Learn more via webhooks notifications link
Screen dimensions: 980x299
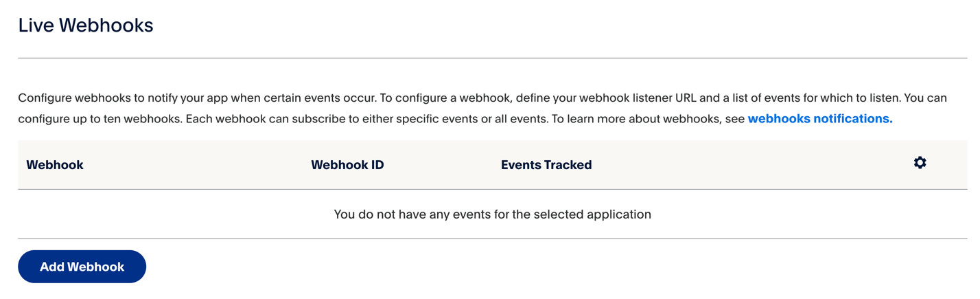coord(820,119)
